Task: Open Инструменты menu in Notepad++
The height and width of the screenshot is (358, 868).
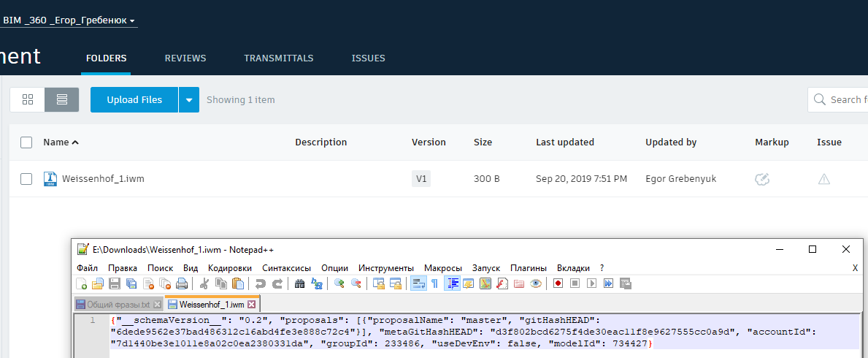Action: (386, 267)
